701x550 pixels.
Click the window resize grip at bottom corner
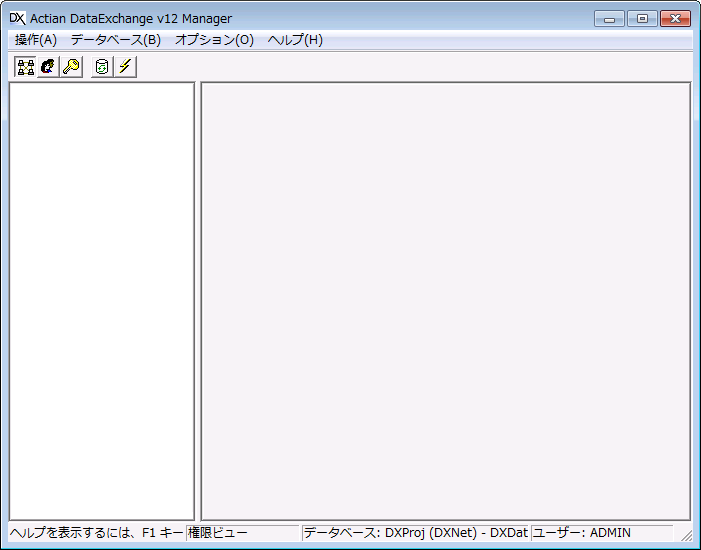[x=687, y=537]
